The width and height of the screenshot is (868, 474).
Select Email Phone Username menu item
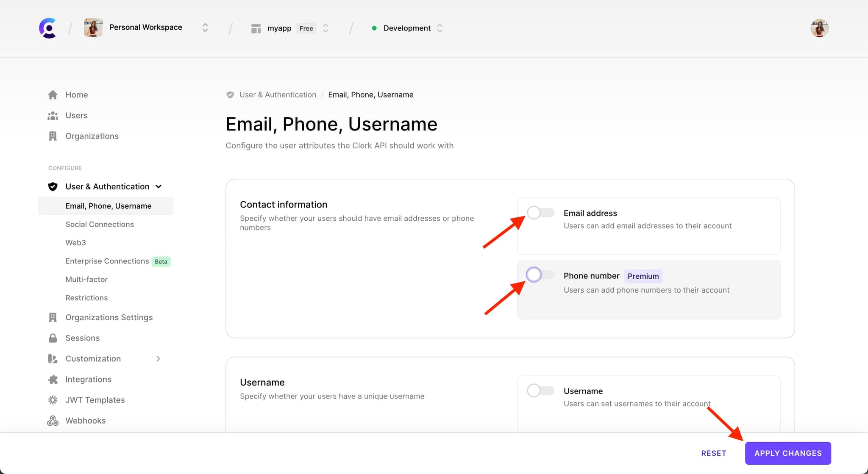(108, 205)
